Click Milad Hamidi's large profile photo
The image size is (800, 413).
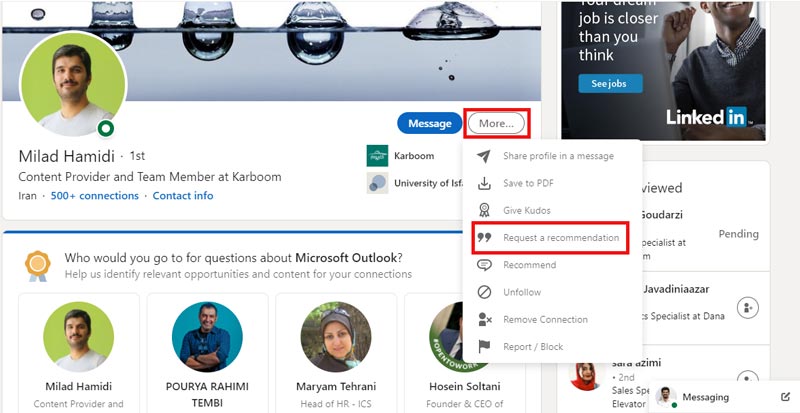click(x=73, y=84)
